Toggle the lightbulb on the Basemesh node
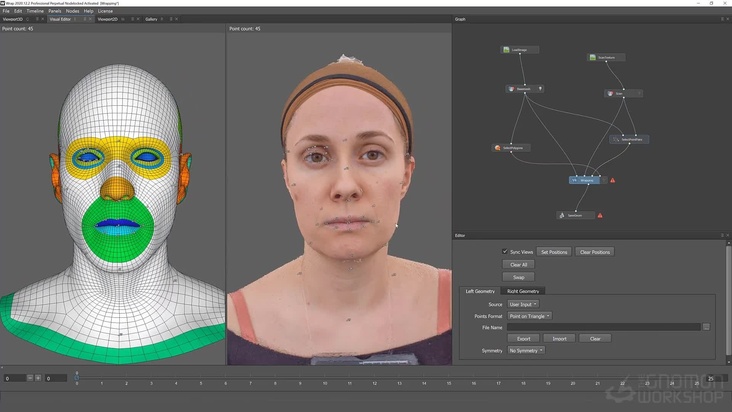732x412 pixels. 540,89
